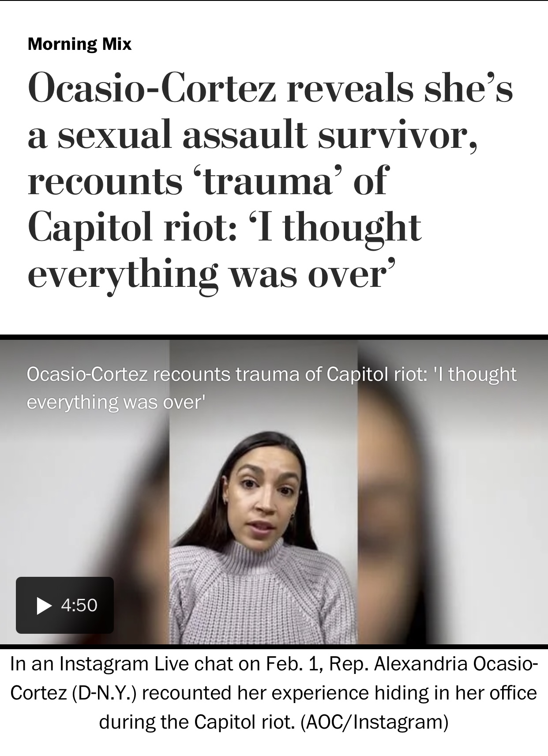Click '(D-N.Y.)' in the caption
The image size is (548, 756).
(x=104, y=693)
